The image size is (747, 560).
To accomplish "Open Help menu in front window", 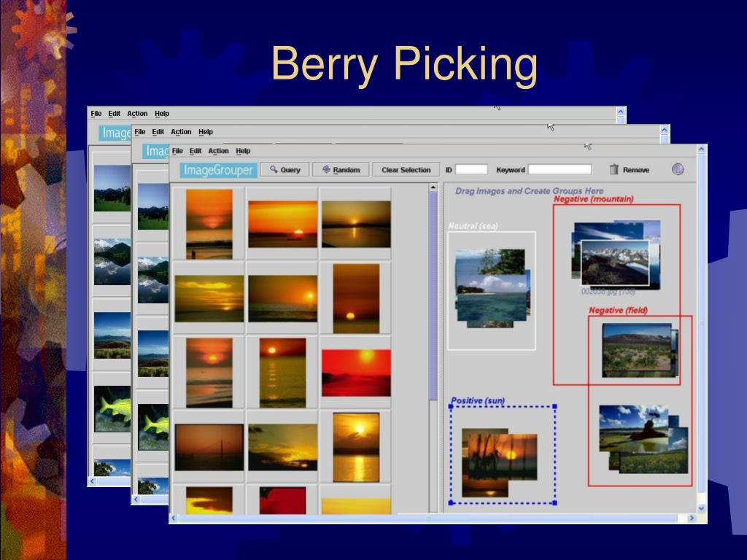I will 242,151.
